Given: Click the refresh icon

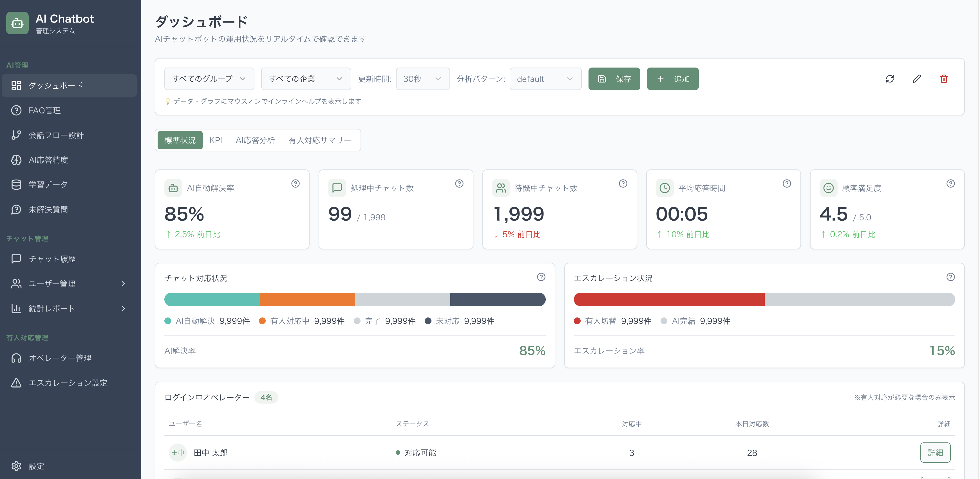Looking at the screenshot, I should coord(889,79).
